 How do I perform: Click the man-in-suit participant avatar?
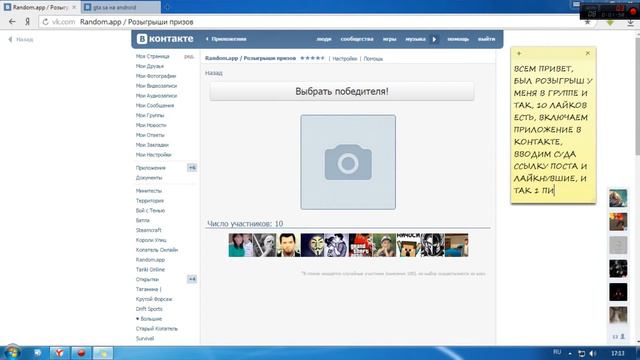(288, 245)
